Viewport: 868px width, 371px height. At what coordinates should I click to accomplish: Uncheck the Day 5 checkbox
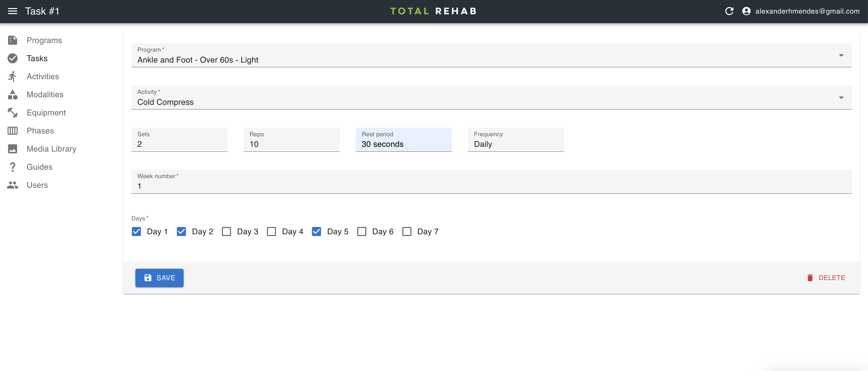pyautogui.click(x=317, y=231)
